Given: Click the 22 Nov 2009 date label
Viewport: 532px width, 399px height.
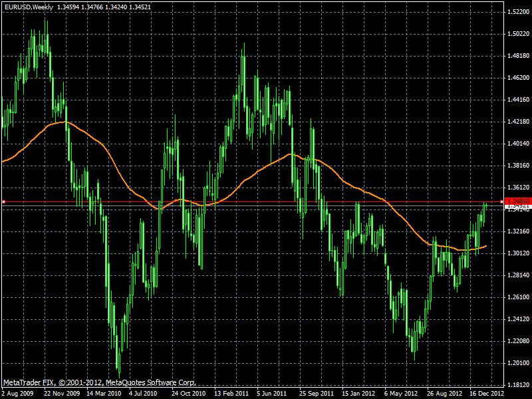Looking at the screenshot, I should click(62, 393).
